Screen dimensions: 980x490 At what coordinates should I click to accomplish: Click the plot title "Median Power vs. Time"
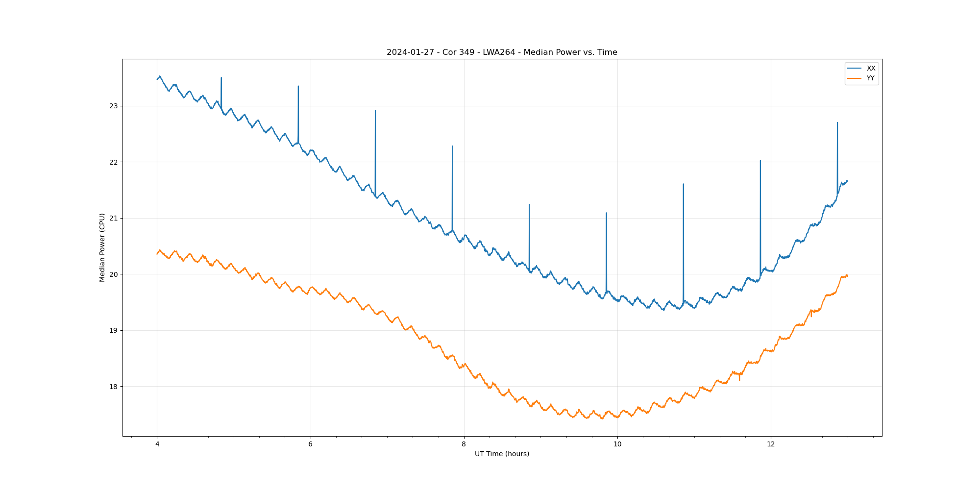point(502,52)
